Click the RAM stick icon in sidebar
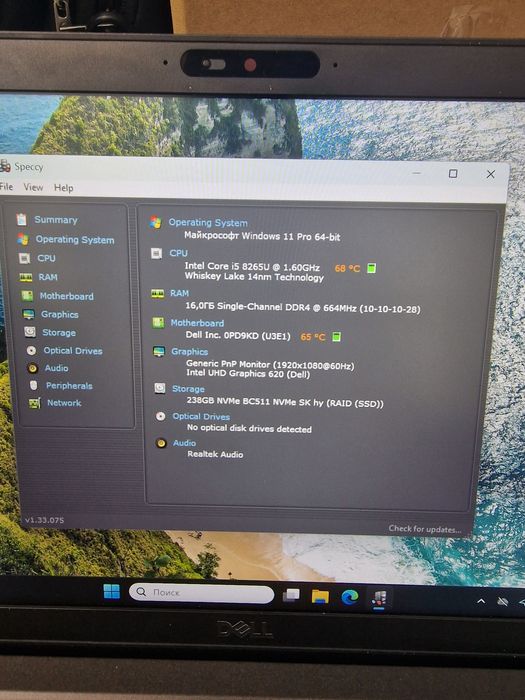Screen dimensions: 525x700 25,277
